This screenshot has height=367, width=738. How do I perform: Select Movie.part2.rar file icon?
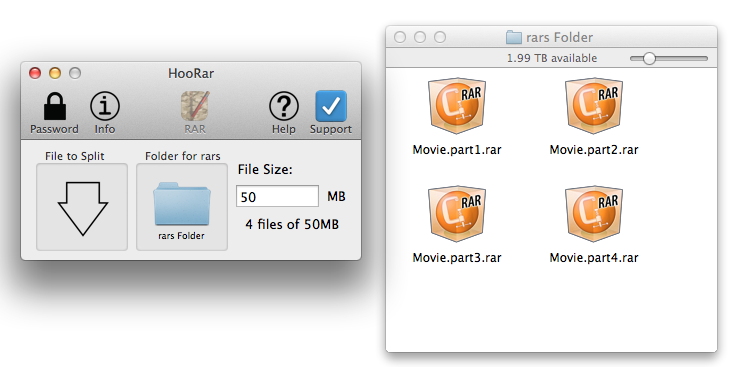click(594, 106)
